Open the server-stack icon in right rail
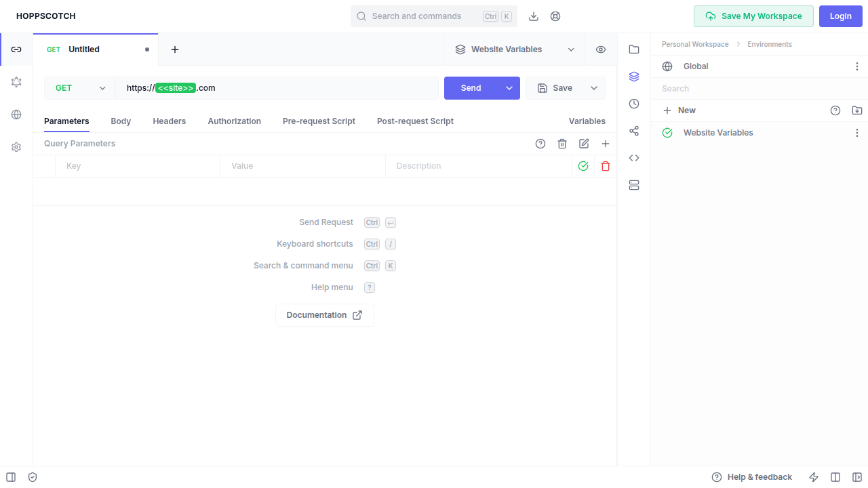868x488 pixels. (x=634, y=185)
